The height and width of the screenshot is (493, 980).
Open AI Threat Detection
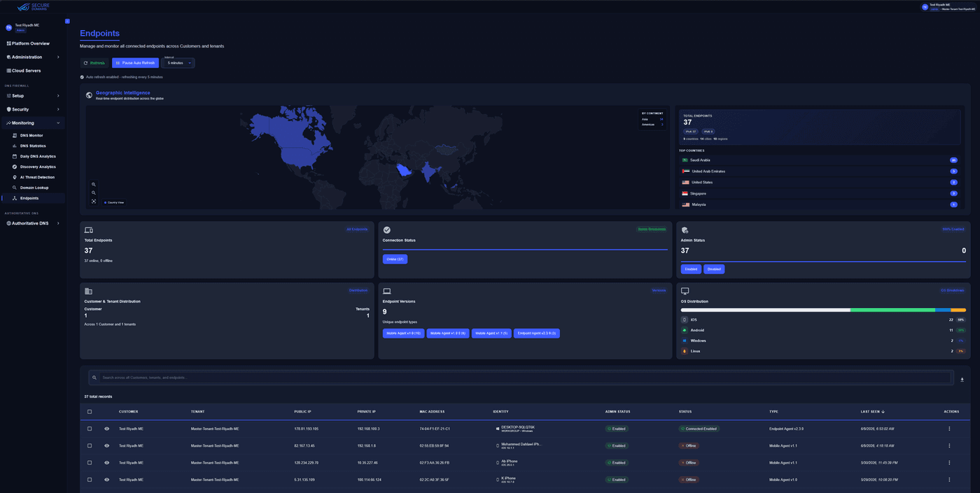click(x=37, y=177)
